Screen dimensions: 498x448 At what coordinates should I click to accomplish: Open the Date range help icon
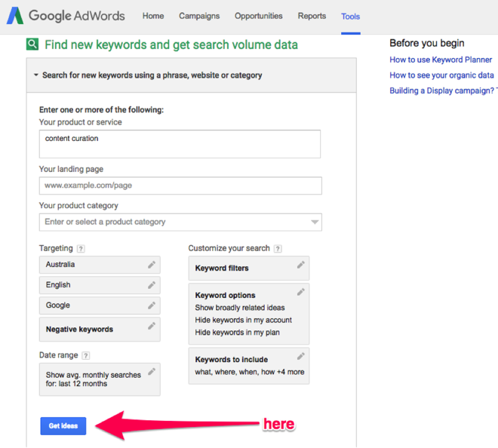tap(86, 355)
